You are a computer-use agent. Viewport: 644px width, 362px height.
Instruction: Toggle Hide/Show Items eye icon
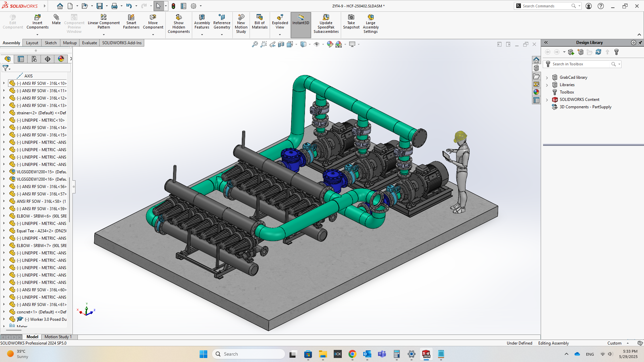click(x=316, y=44)
